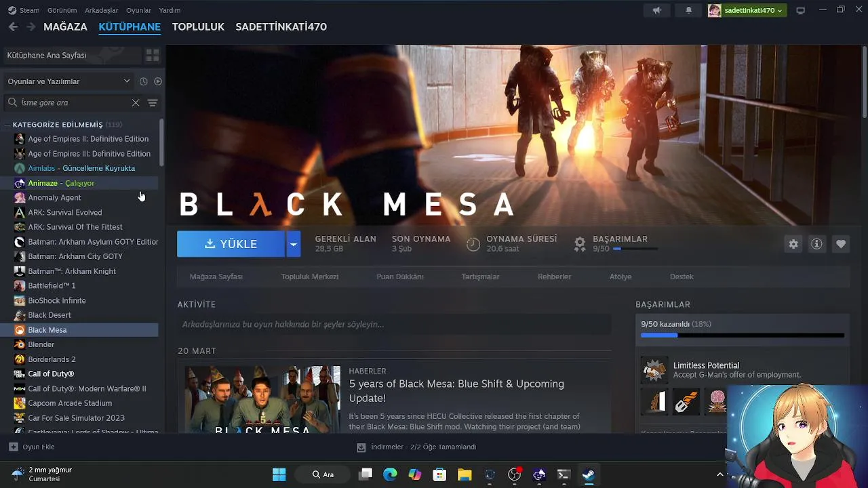Open the Oyunlar menu
The width and height of the screenshot is (868, 488).
(x=138, y=10)
